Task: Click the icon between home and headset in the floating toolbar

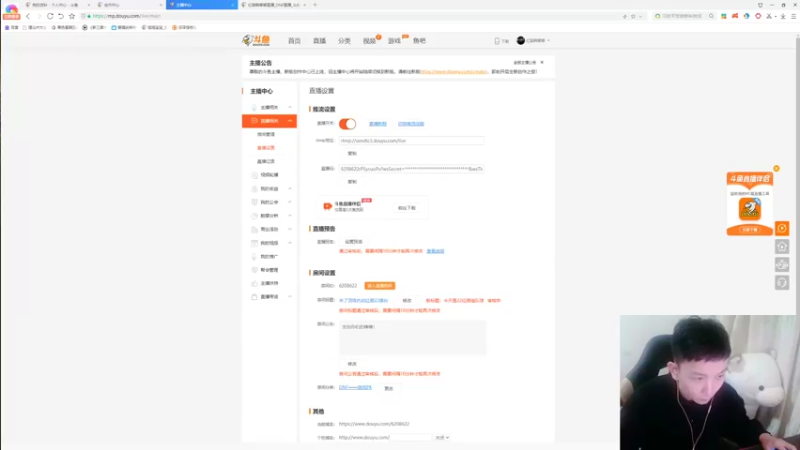Action: pyautogui.click(x=782, y=264)
